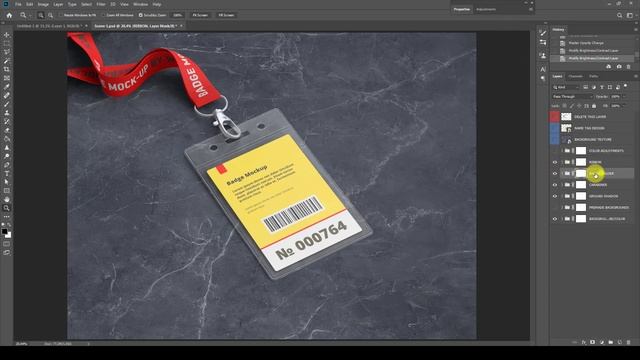Image resolution: width=640 pixels, height=360 pixels.
Task: Click the search icon at top right
Action: click(x=620, y=15)
